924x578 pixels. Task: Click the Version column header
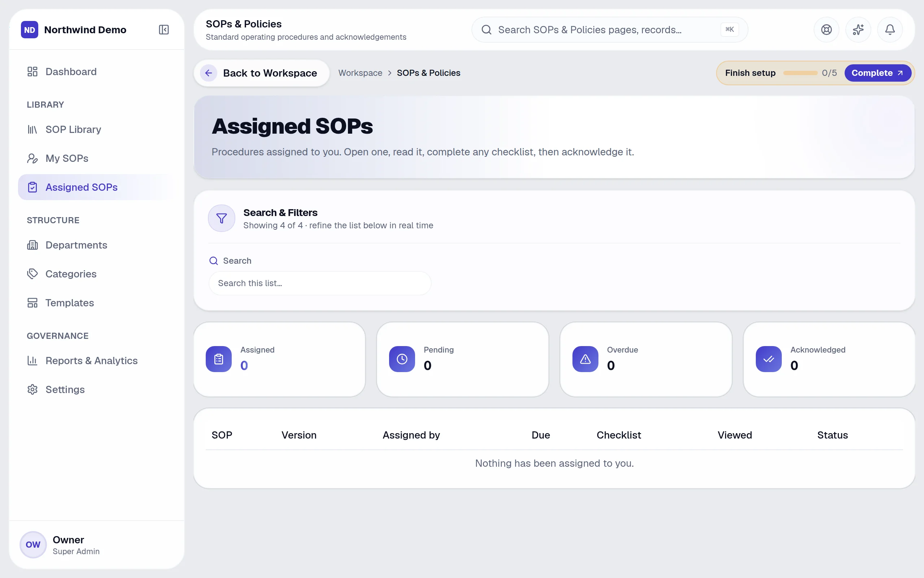[299, 435]
